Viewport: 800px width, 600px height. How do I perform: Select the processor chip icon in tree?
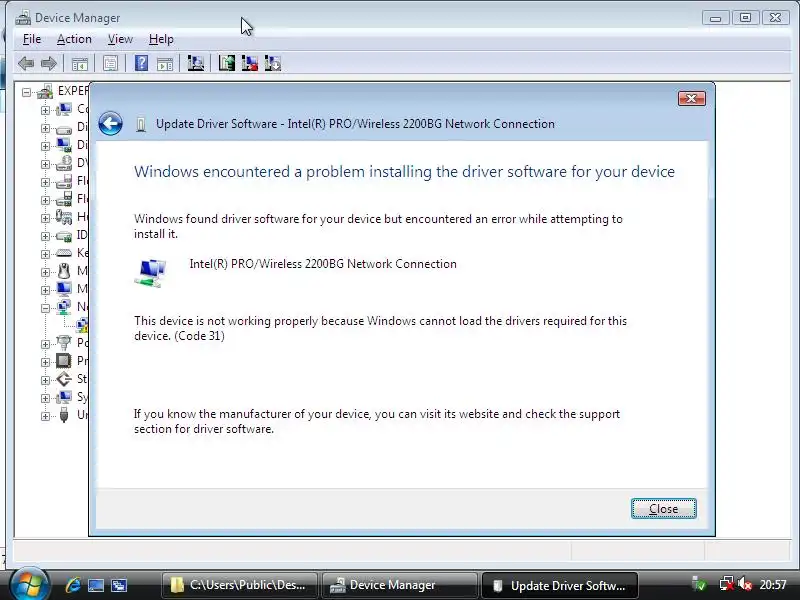64,361
